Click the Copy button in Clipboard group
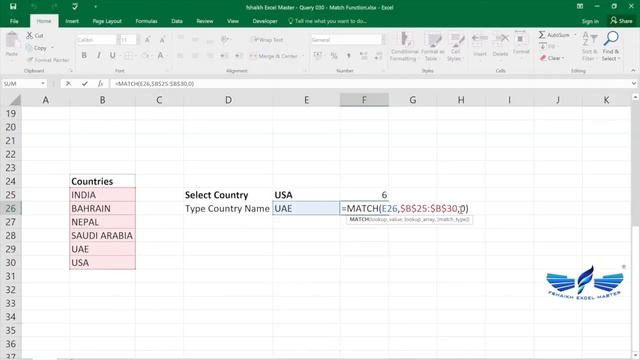 coord(37,48)
